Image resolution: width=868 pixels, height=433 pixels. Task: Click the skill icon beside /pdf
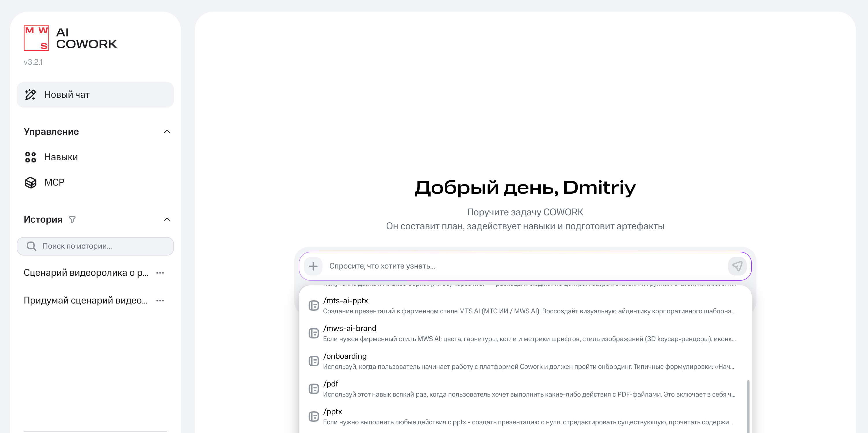[314, 389]
